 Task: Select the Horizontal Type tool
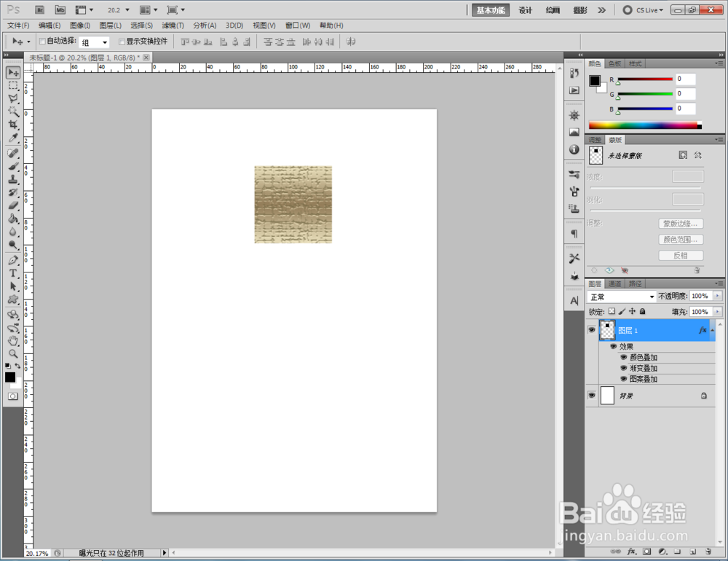click(13, 273)
